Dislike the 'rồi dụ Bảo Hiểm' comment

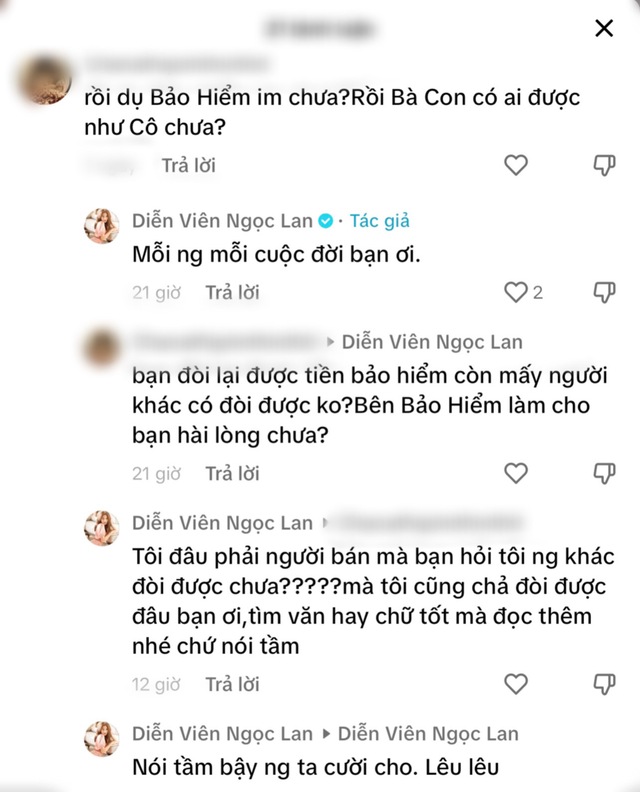(604, 165)
